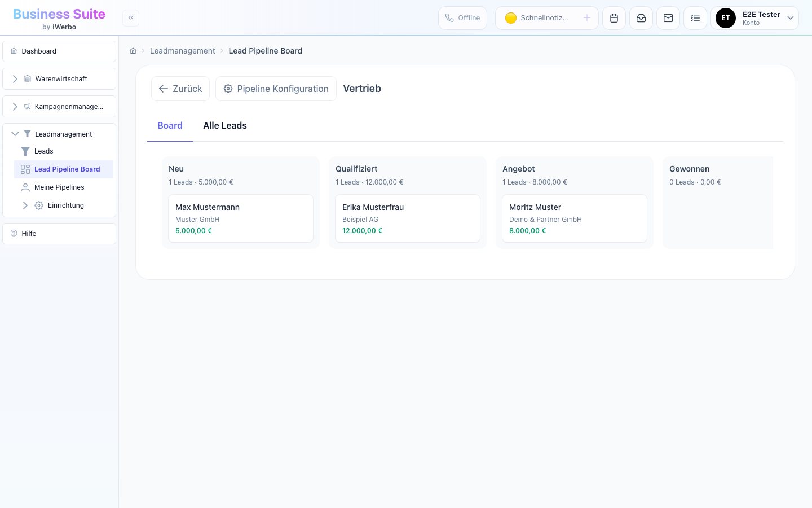
Task: Go back with the Zurück button
Action: pyautogui.click(x=180, y=89)
